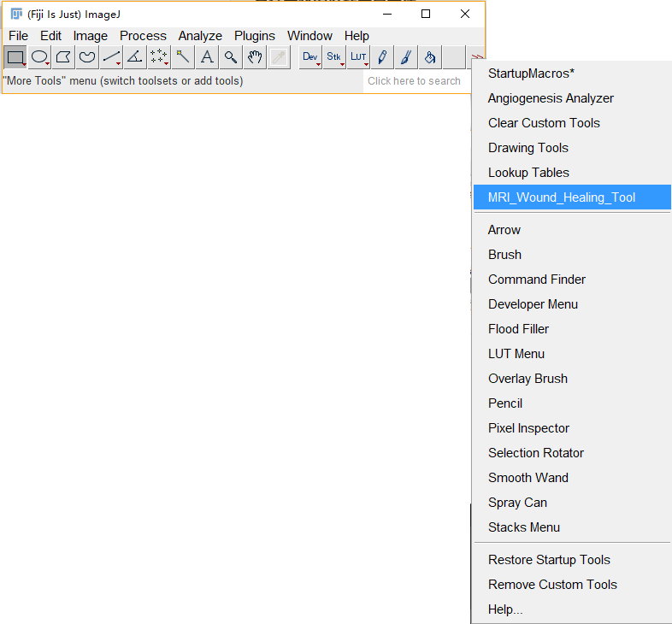This screenshot has height=624, width=672.
Task: Add the Arrow tool from menu
Action: pyautogui.click(x=572, y=230)
